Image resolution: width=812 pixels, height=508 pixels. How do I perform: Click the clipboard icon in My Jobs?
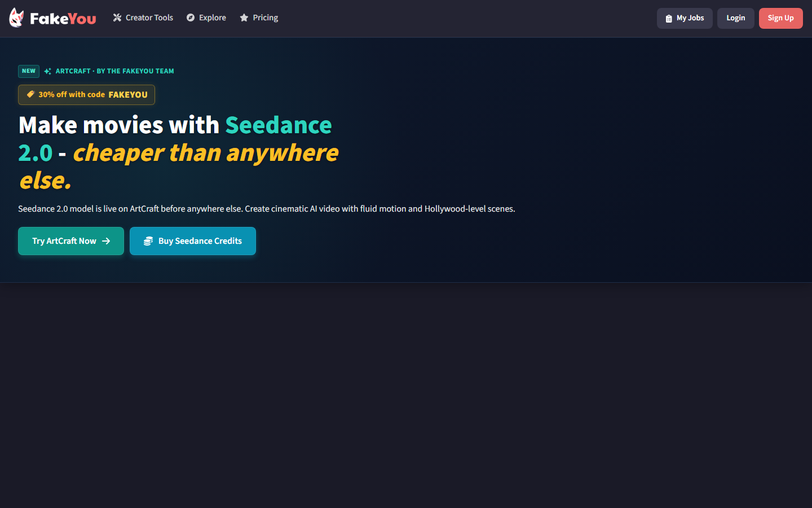point(669,19)
